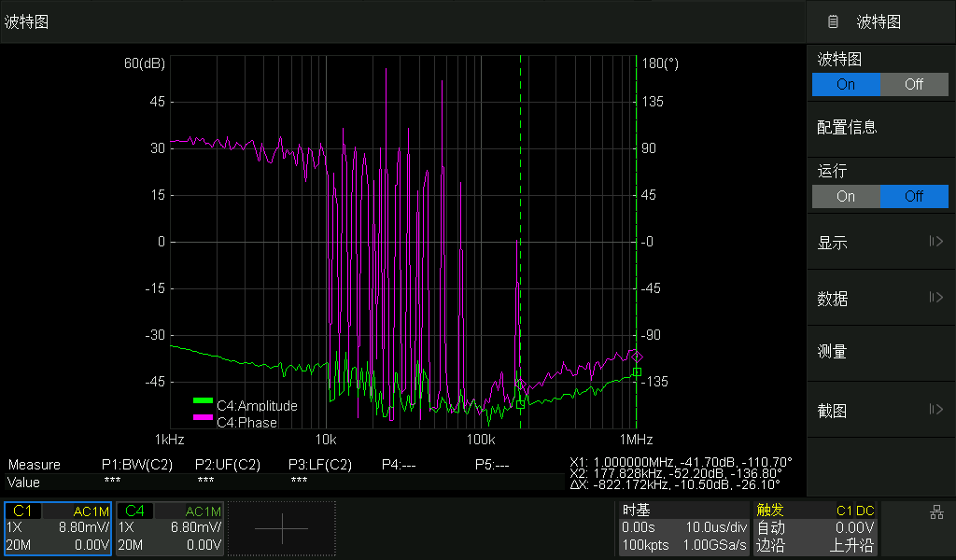Open the 测量 menu
The height and width of the screenshot is (560, 956).
[x=881, y=352]
